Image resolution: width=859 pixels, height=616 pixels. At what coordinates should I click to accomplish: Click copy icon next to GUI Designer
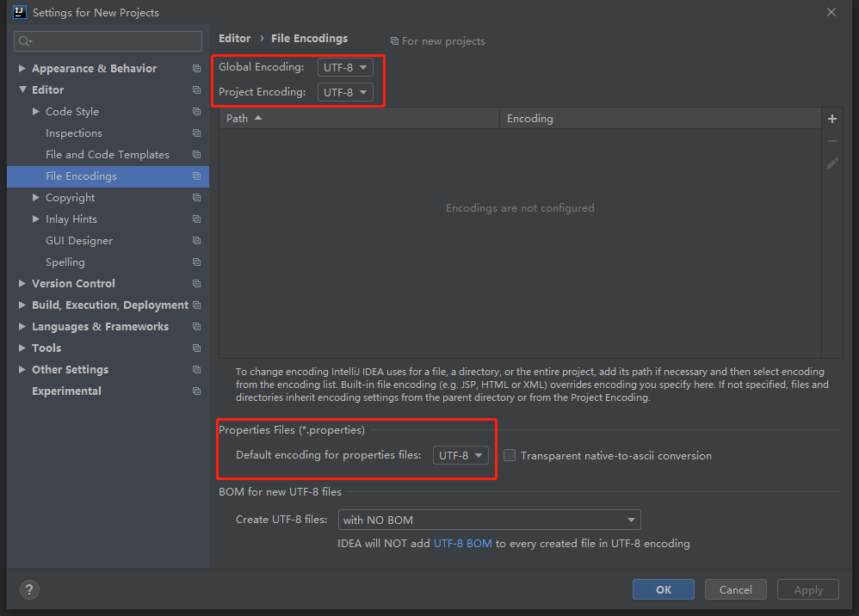(196, 240)
